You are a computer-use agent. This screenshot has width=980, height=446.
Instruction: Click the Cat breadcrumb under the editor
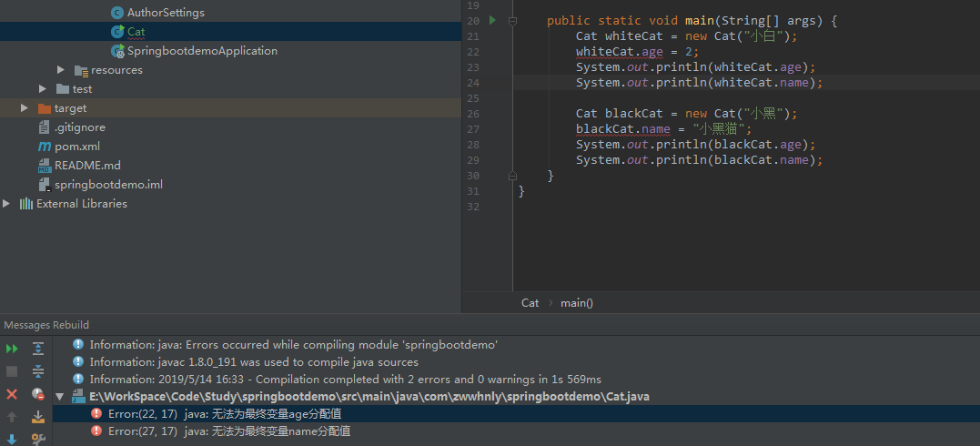coord(530,303)
